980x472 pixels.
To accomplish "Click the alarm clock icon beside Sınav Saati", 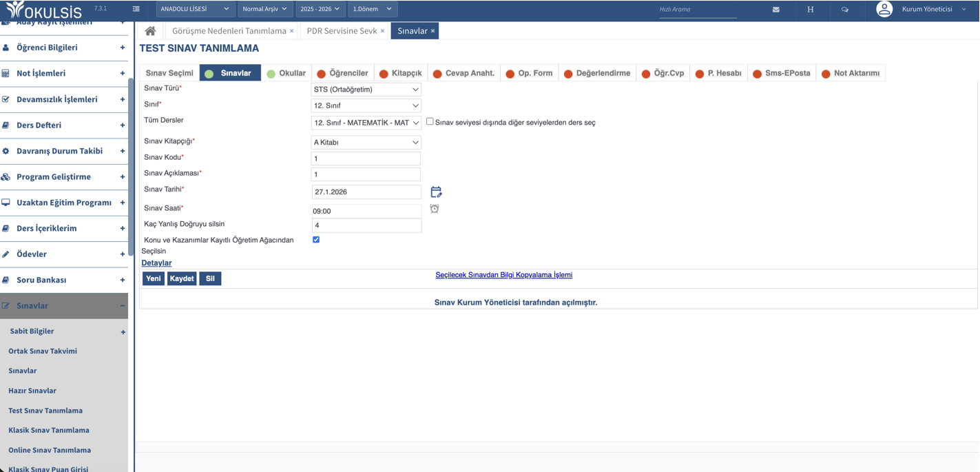I will tap(435, 209).
